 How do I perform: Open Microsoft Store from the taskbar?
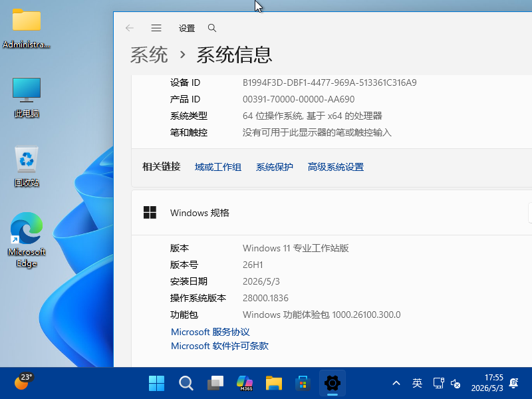[x=303, y=383]
